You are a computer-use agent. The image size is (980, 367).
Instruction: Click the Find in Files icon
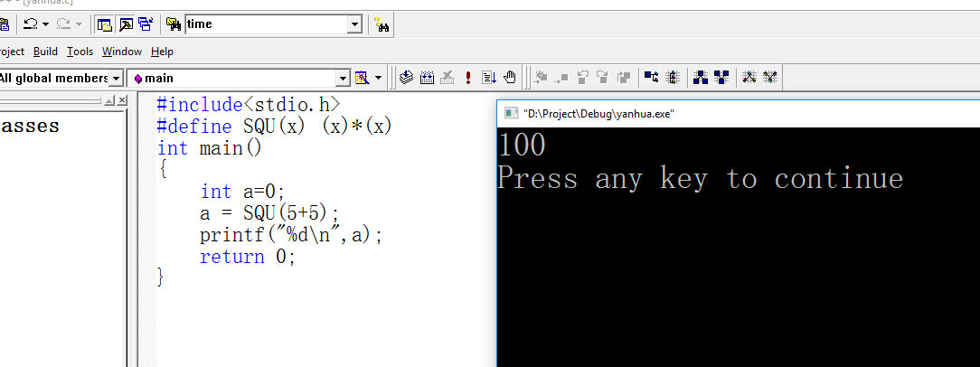[x=174, y=24]
